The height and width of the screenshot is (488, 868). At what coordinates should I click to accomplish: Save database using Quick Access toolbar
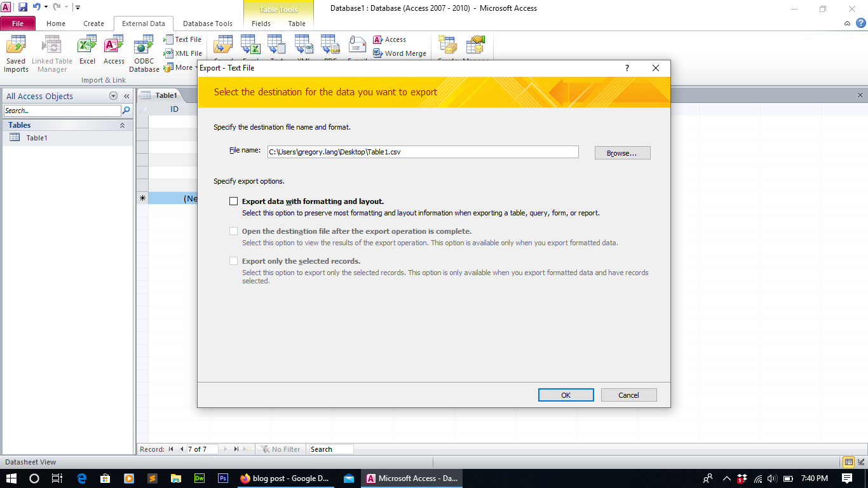click(x=23, y=7)
